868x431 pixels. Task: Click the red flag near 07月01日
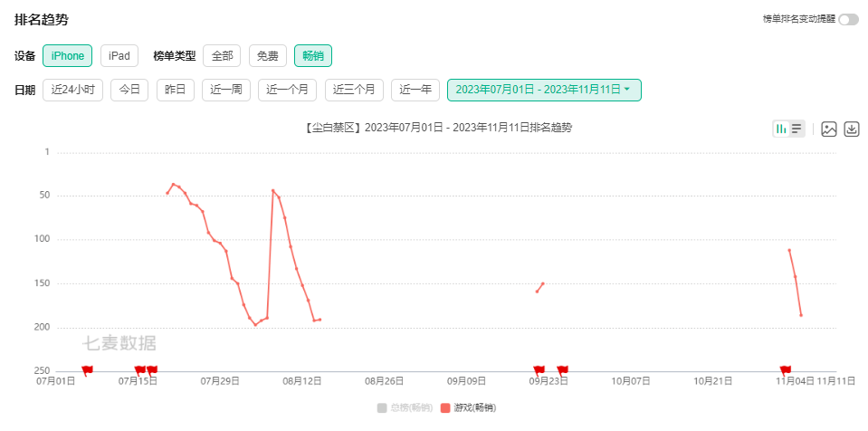87,369
